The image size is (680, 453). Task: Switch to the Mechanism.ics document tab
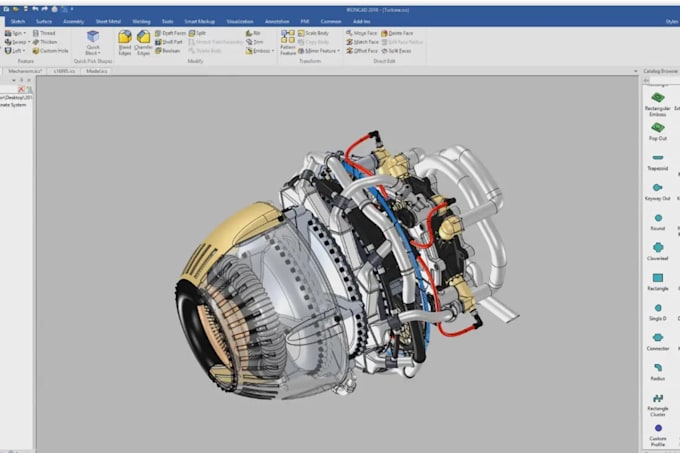click(25, 71)
